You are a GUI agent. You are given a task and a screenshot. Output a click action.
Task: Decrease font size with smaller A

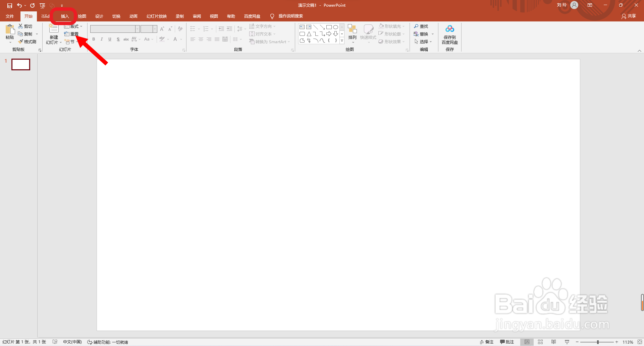(170, 29)
